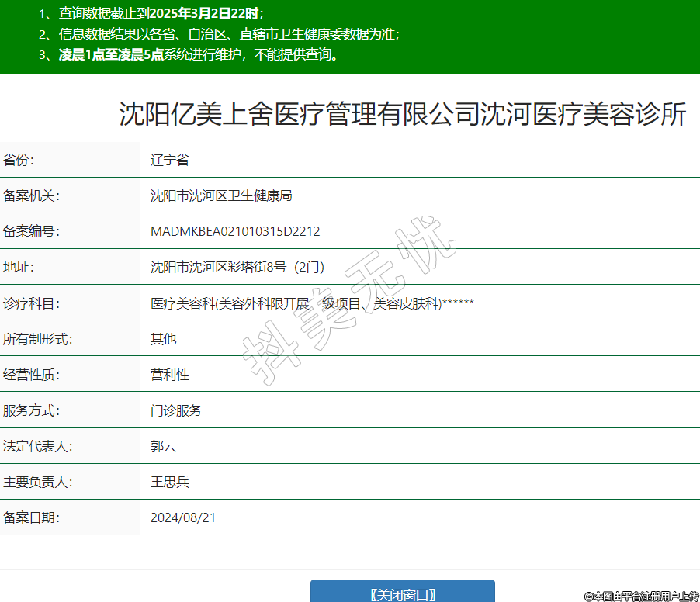Click the 本图由平台注册用户上传 caption
Screen dimensions: 700x602
(641, 596)
